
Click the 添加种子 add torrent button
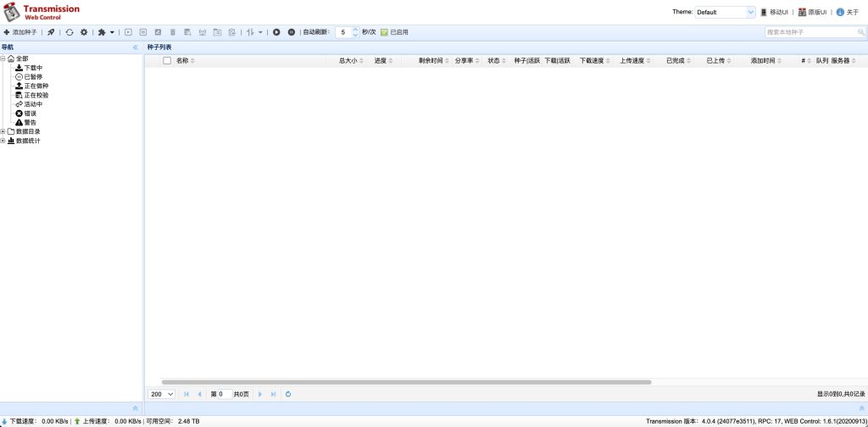pyautogui.click(x=20, y=33)
